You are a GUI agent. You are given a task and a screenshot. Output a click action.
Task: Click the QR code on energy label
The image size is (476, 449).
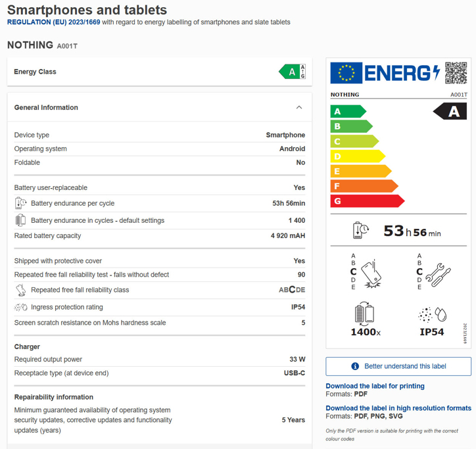[456, 73]
